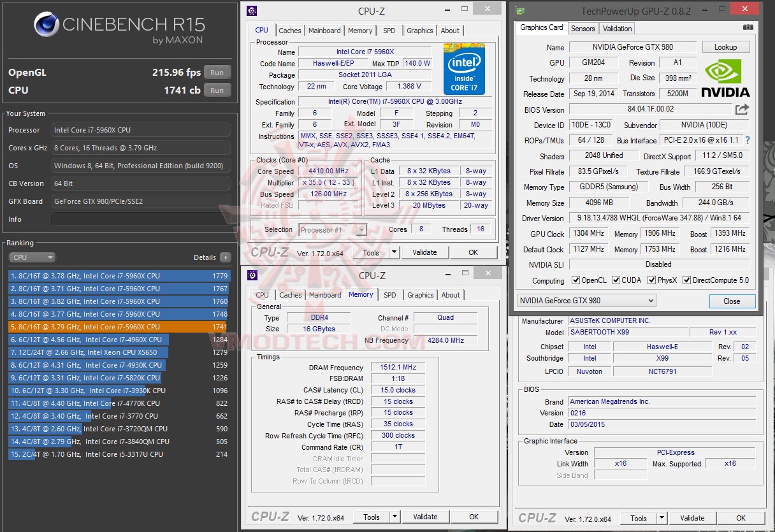The height and width of the screenshot is (532, 775).
Task: Click the NVIDIA logo in GPU-Z
Action: tap(725, 78)
